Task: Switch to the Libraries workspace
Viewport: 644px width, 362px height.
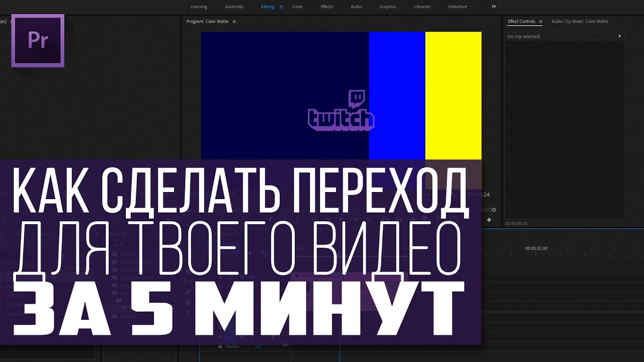Action: coord(422,7)
